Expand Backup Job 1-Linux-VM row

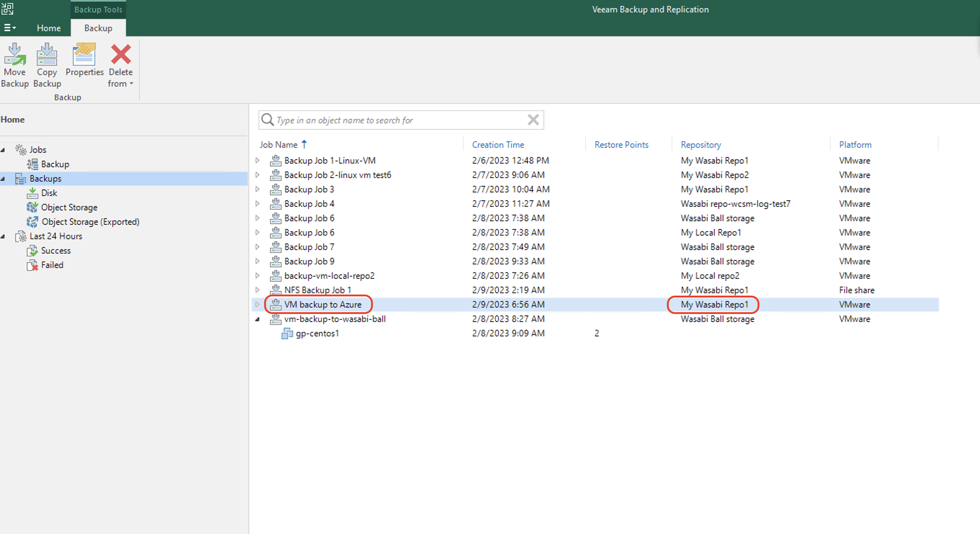pyautogui.click(x=258, y=161)
